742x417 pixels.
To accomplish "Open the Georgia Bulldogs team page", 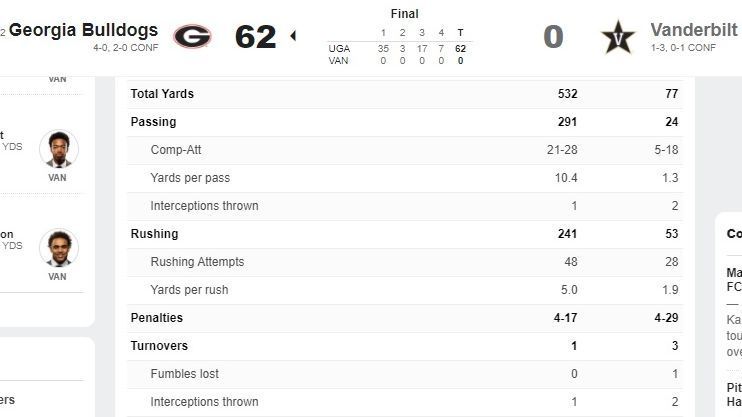I will pos(83,29).
